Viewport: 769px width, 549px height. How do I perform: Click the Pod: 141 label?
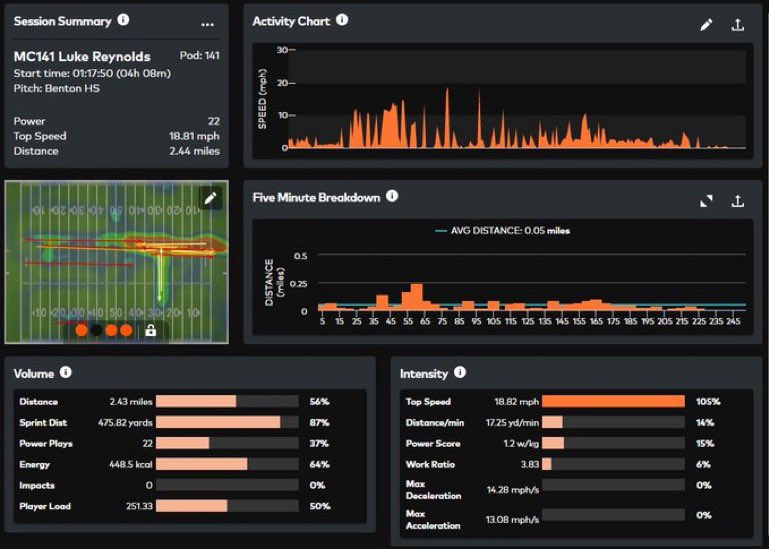200,55
